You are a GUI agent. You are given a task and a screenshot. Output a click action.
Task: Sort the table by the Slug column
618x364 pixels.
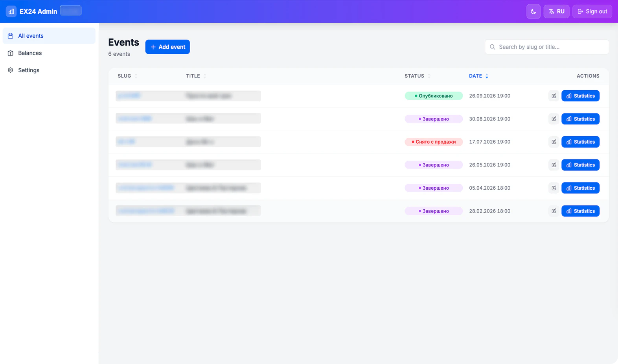(128, 76)
